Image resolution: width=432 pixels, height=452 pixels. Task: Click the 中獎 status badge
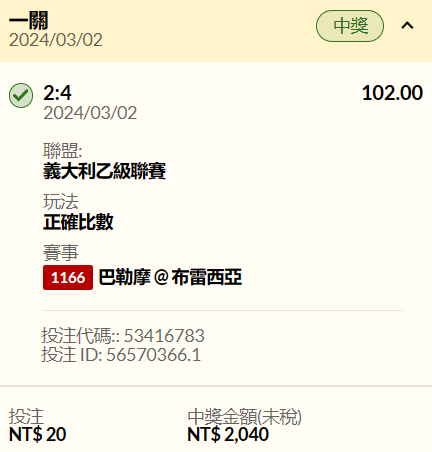point(350,26)
